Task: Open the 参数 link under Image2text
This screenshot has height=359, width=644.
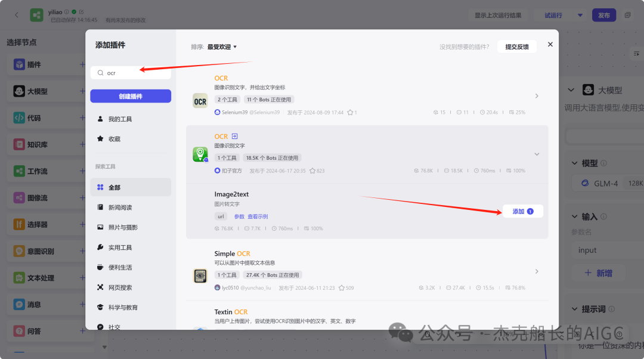Action: tap(239, 216)
